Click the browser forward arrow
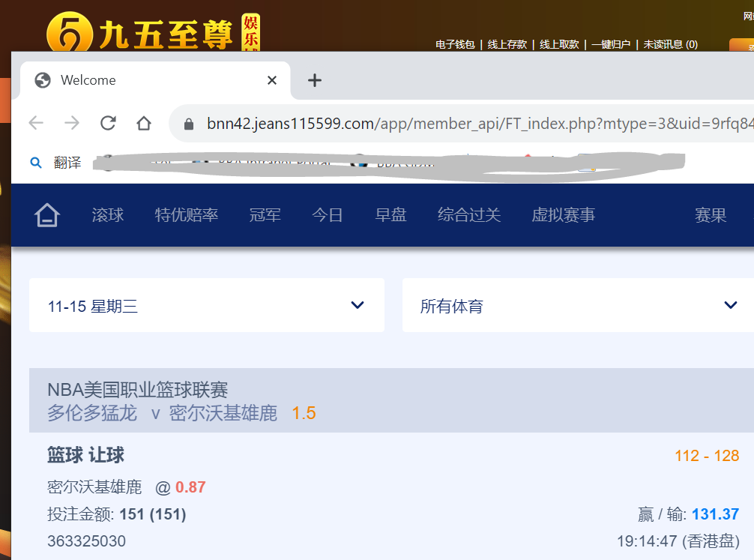 72,123
